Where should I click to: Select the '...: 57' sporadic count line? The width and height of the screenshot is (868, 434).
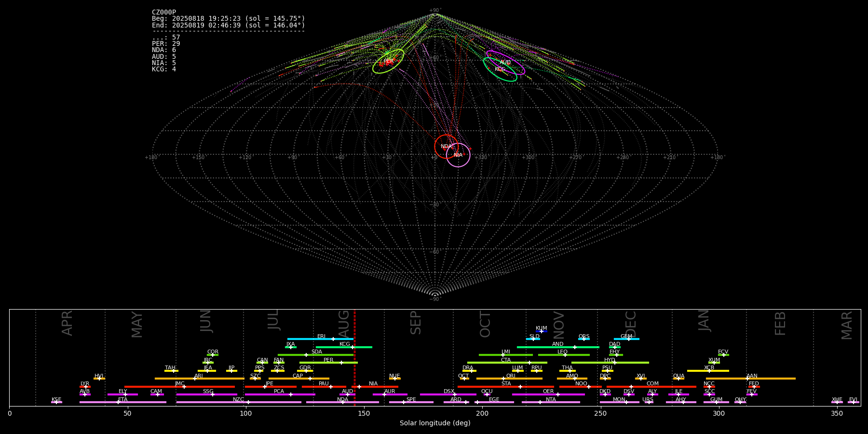coord(166,38)
